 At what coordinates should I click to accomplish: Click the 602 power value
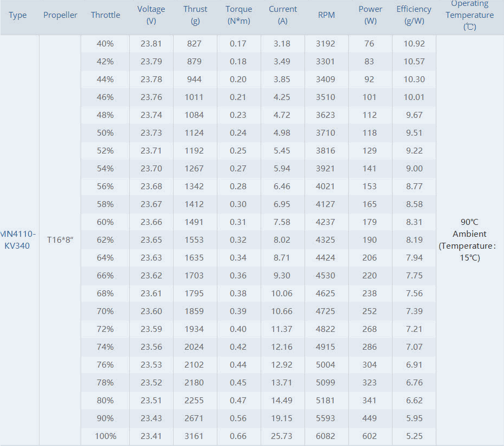click(x=369, y=436)
